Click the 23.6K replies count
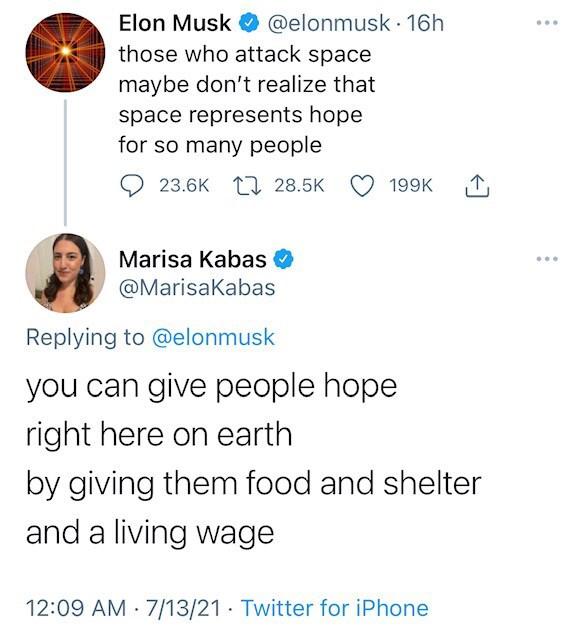Screen dimensions: 586x640 click(184, 186)
